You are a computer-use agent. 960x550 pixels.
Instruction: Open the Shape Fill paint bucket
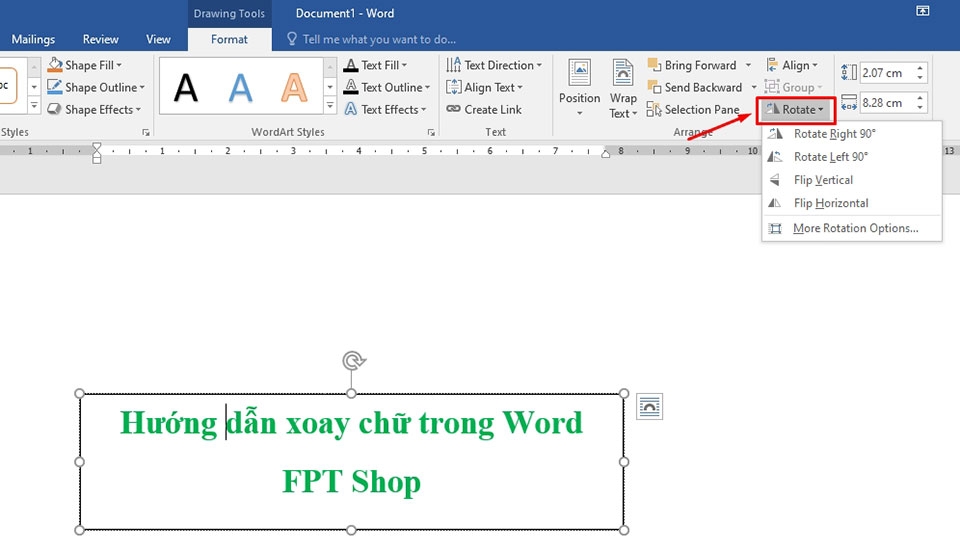click(55, 65)
